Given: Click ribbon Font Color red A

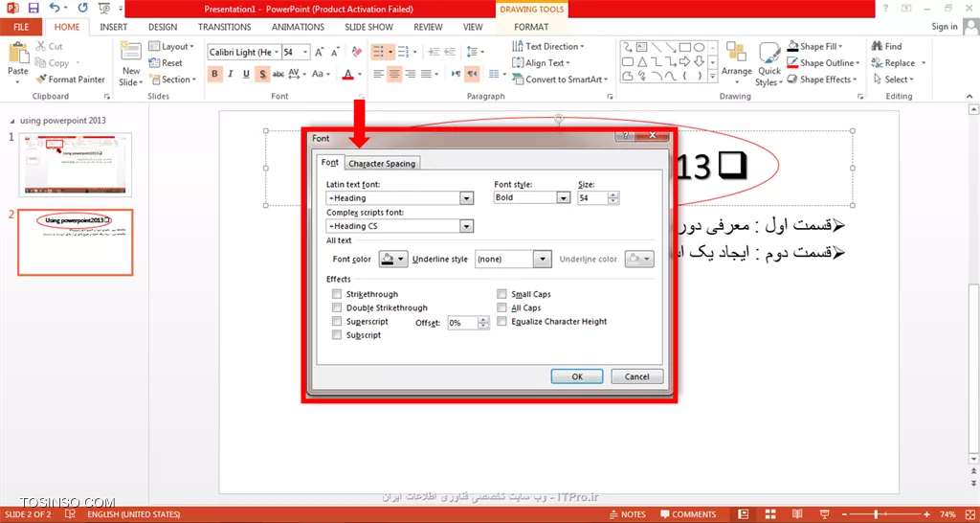Looking at the screenshot, I should [348, 75].
